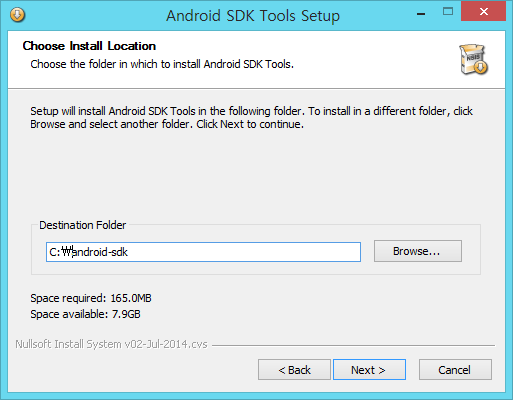513x400 pixels.
Task: Click the 'Setup will install Android SDK Tools' paragraph
Action: [x=251, y=117]
